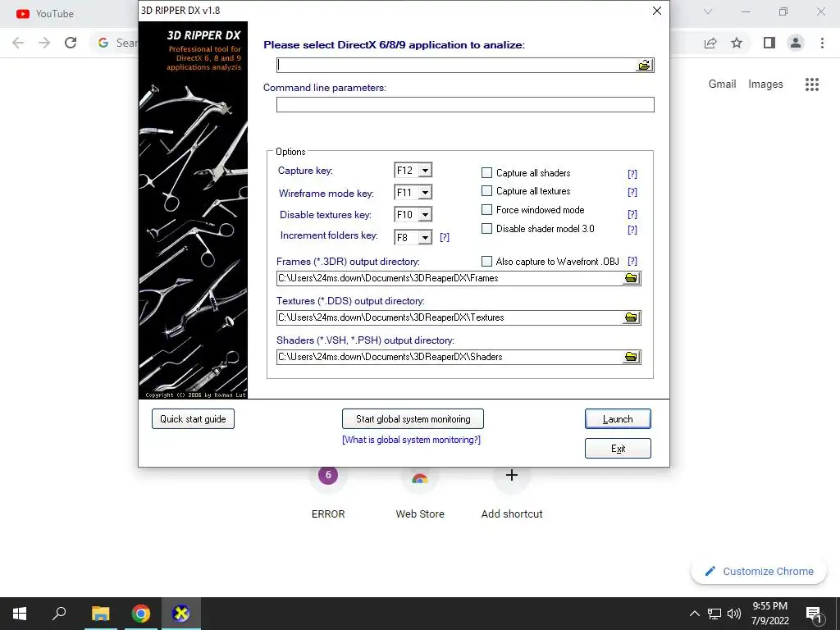Focus the application path input field
The height and width of the screenshot is (630, 840).
[456, 66]
